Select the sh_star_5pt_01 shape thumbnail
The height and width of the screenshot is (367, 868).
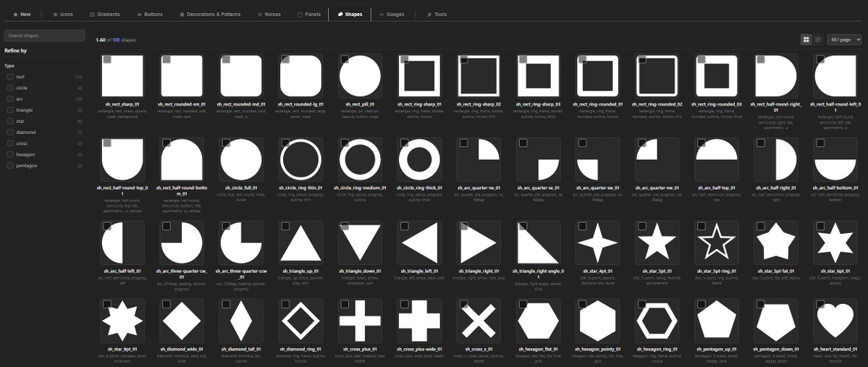pos(657,242)
